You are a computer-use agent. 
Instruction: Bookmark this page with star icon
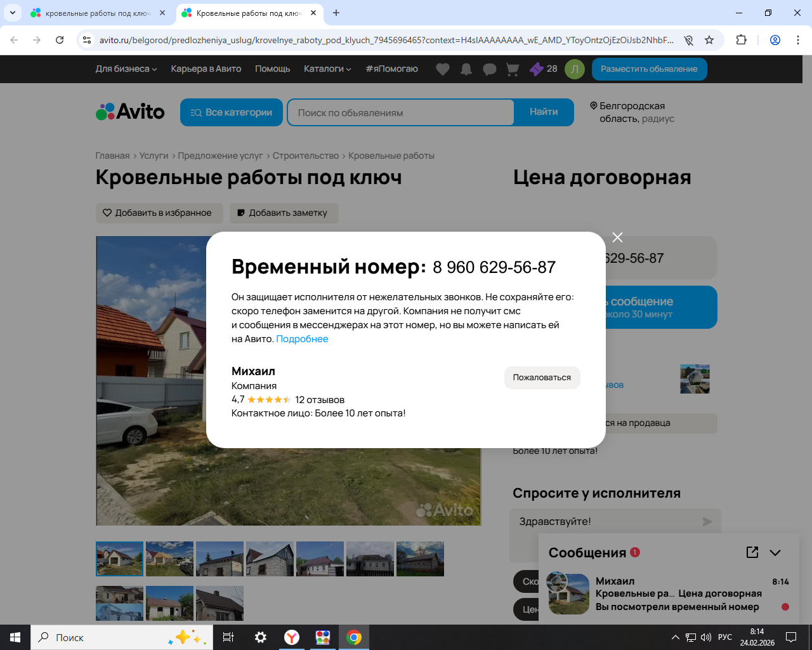click(x=709, y=40)
